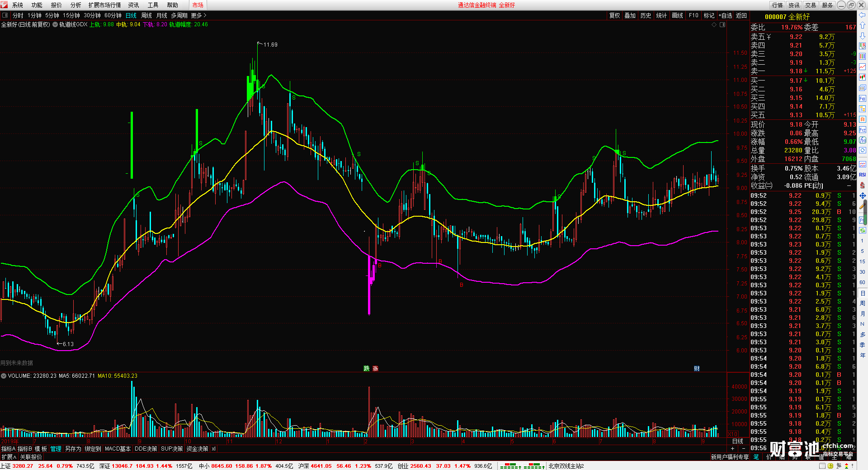868x470 pixels.
Task: Click the yellow tray icon in status bar
Action: pyautogui.click(x=830, y=466)
